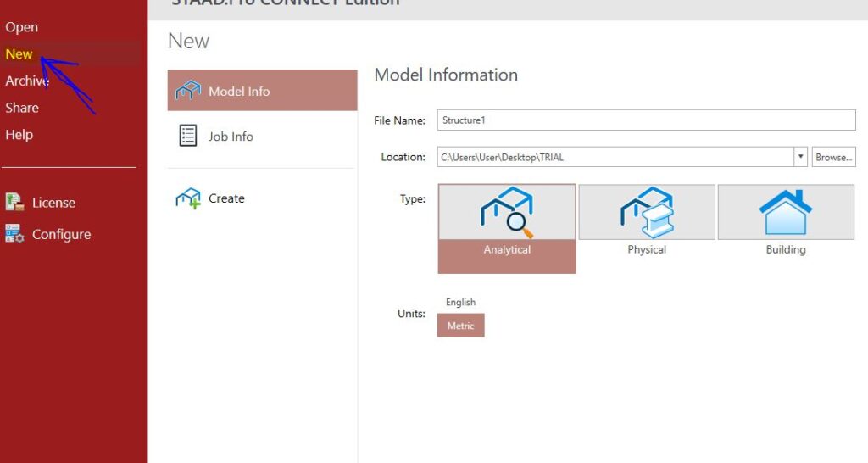Click the Building caption text
The image size is (868, 463).
tap(786, 250)
